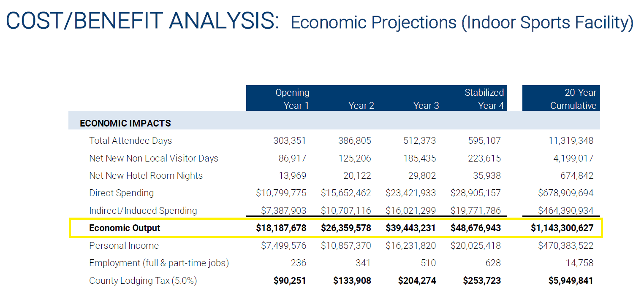
Task: Select the indirect spending value $16,021,299
Action: [x=411, y=210]
